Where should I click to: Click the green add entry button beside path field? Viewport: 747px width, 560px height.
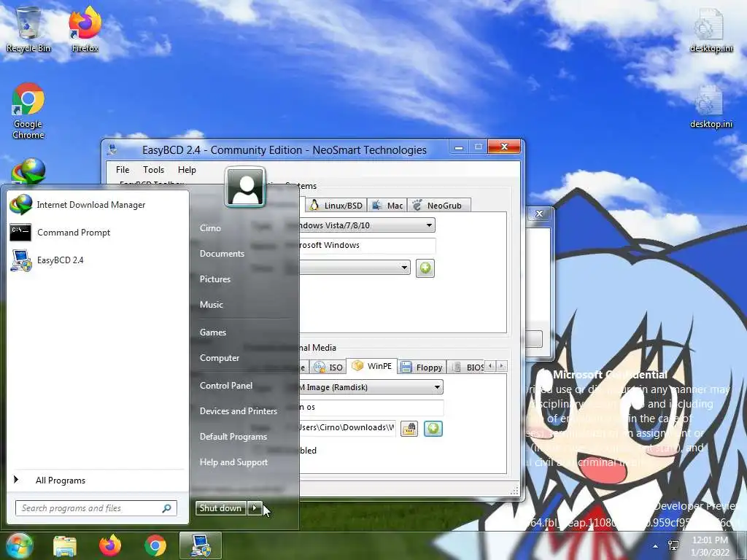click(433, 429)
